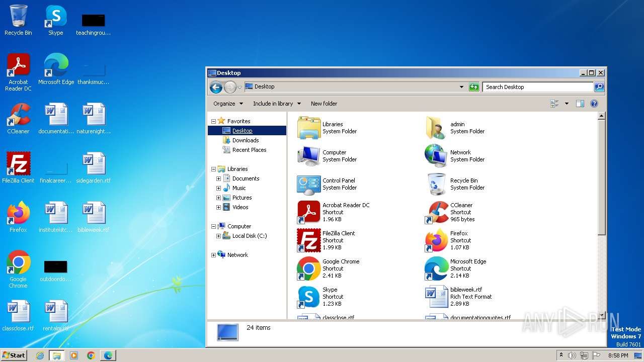The image size is (644, 362).
Task: Open FileZilla Client desktop shortcut
Action: tap(18, 168)
